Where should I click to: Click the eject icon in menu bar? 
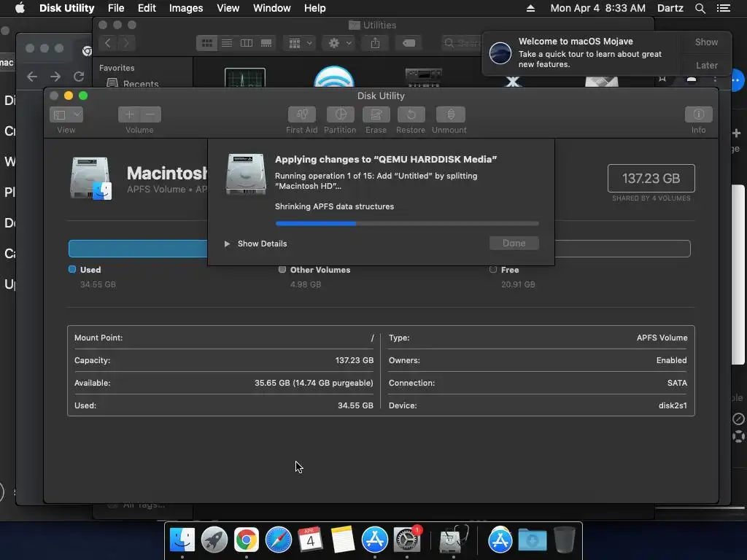[530, 8]
